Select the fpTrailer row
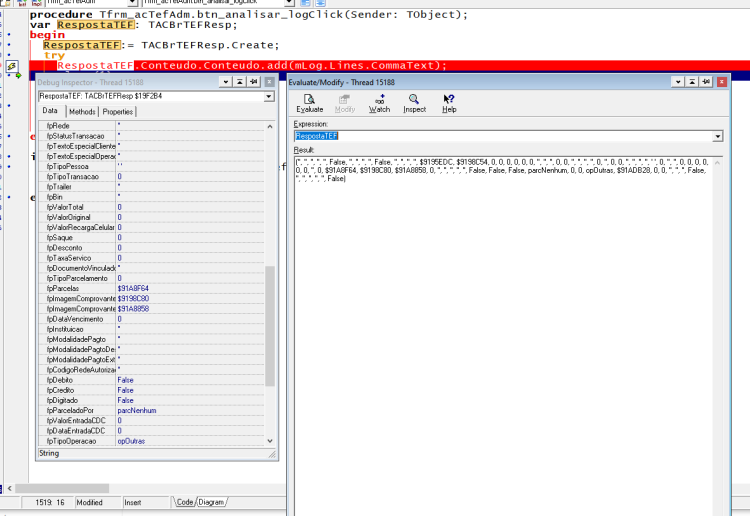Screen dimensions: 750x516 151,187
